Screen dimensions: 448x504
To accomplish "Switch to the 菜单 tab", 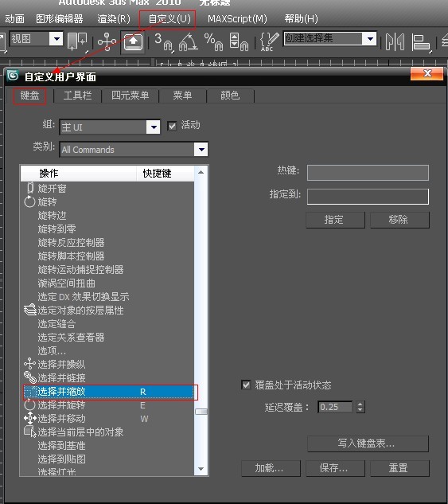I will point(182,96).
